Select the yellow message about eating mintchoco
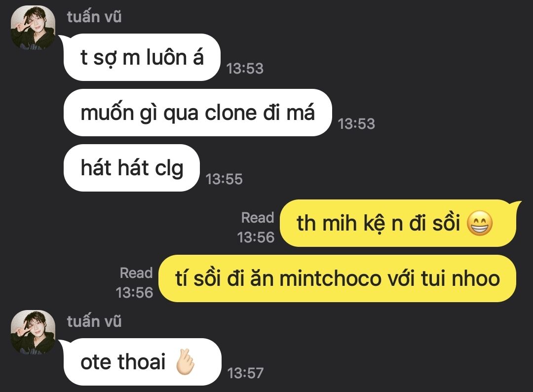The width and height of the screenshot is (533, 392). pos(337,278)
